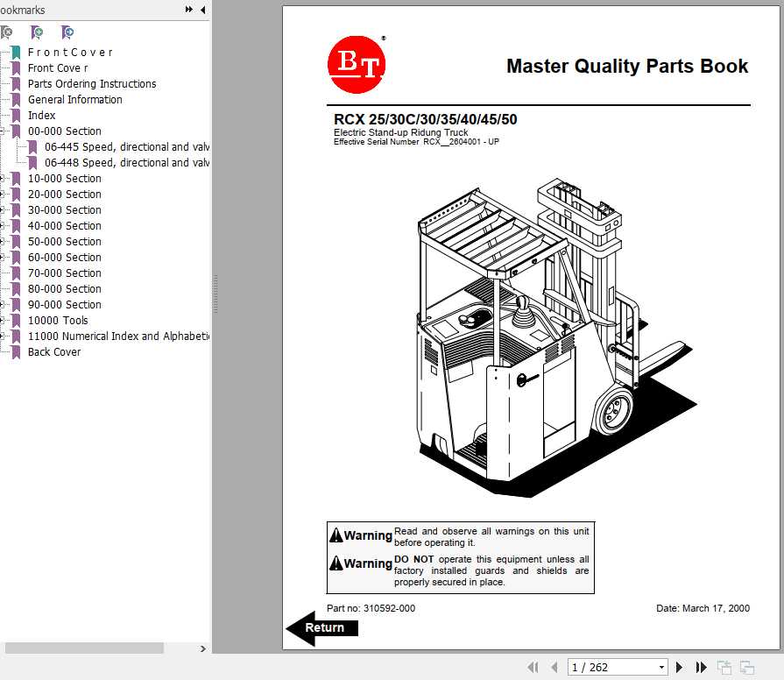Image resolution: width=784 pixels, height=680 pixels.
Task: Open the page number dropdown
Action: pos(661,667)
